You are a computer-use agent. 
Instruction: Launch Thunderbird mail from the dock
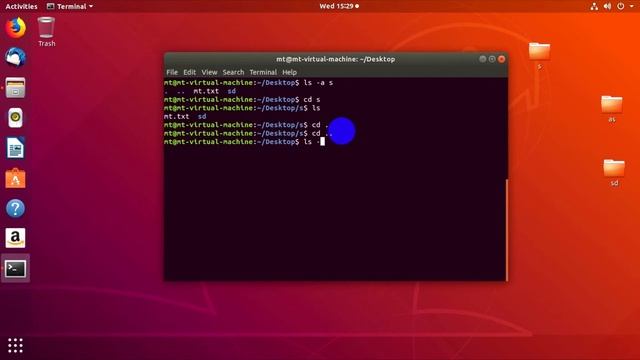(16, 57)
